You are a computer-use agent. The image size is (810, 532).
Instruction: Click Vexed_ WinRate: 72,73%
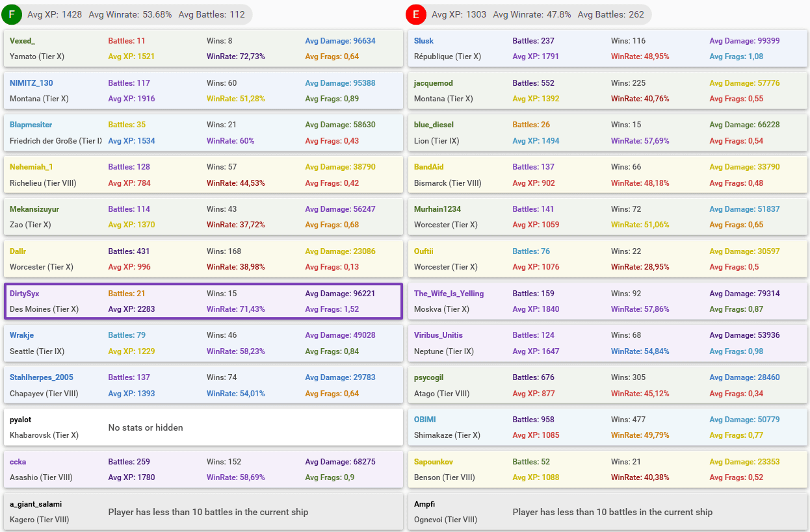pyautogui.click(x=236, y=57)
